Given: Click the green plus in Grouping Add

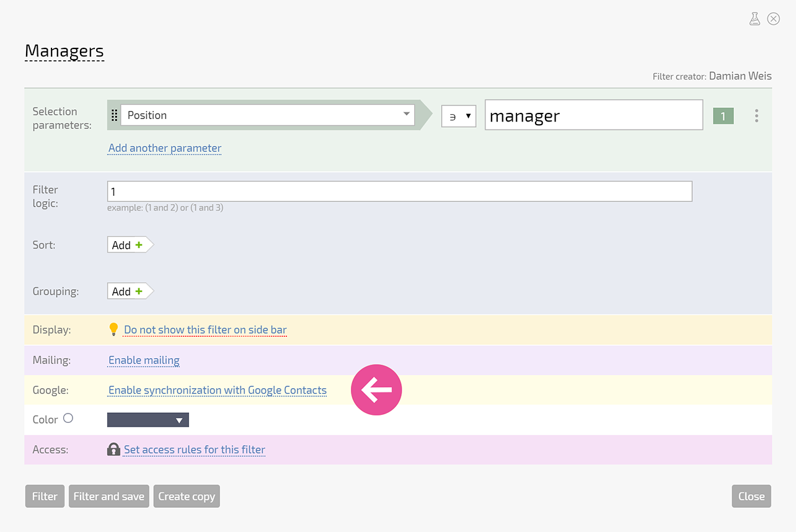Looking at the screenshot, I should [139, 291].
